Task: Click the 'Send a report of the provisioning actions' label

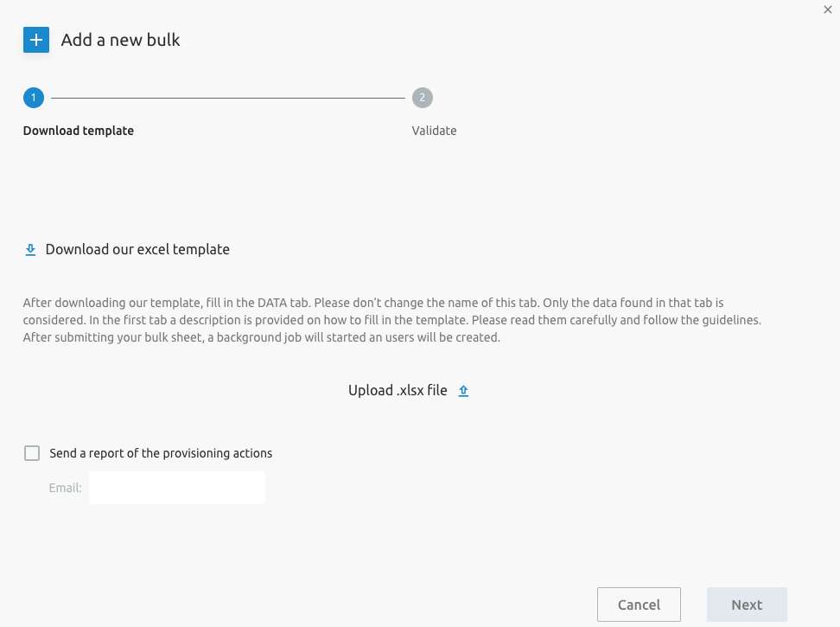Action: (x=161, y=453)
